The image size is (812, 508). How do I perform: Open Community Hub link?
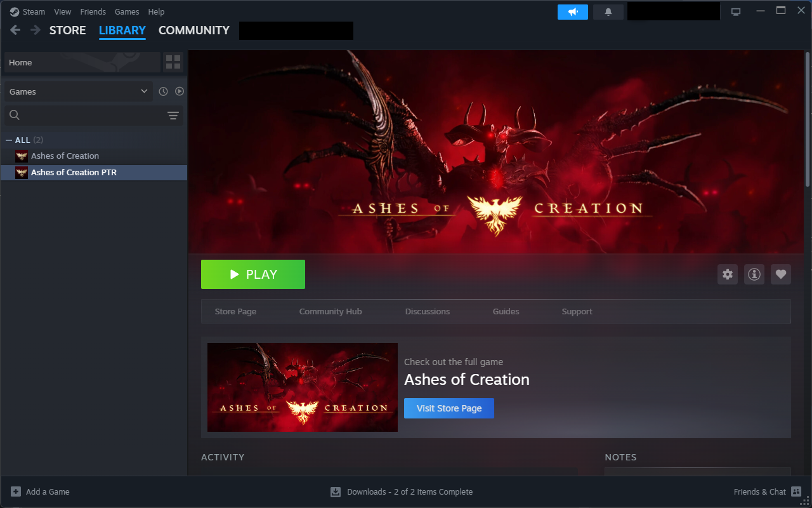pyautogui.click(x=331, y=312)
